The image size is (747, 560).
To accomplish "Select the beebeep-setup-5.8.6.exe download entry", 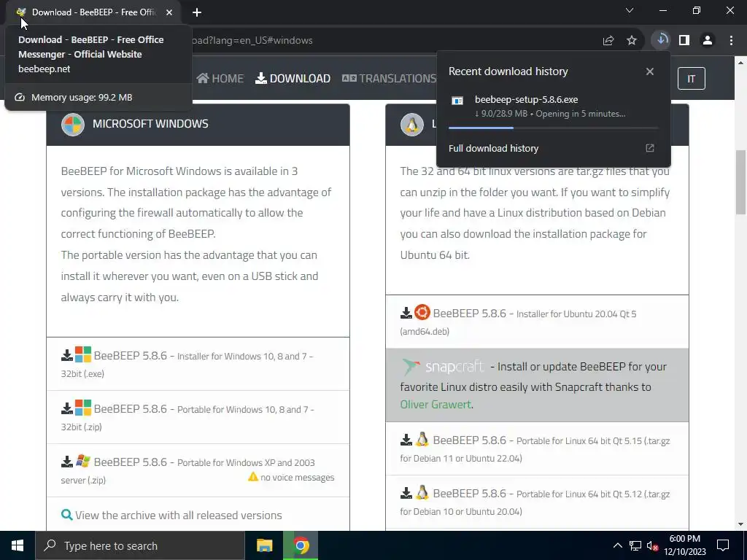I will [x=553, y=106].
